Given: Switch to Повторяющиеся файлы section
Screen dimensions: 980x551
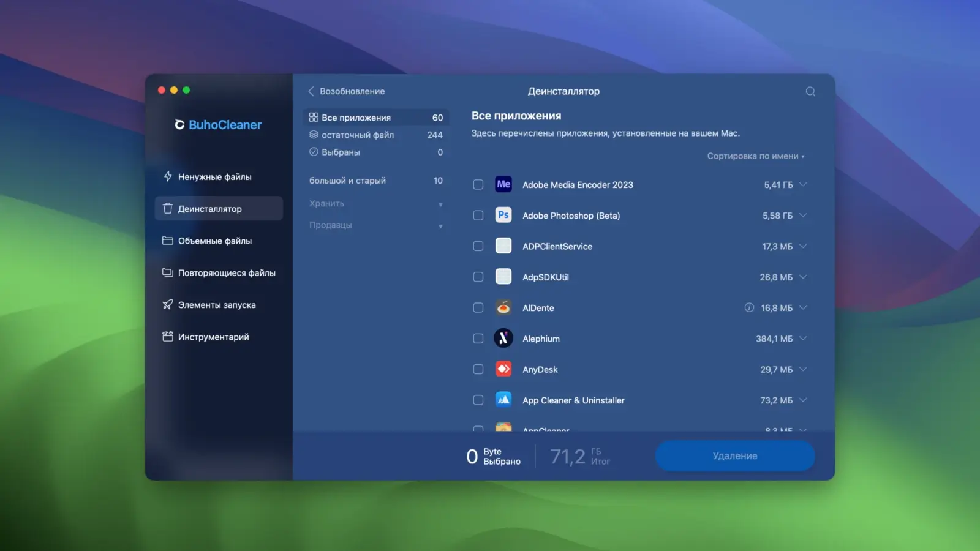Looking at the screenshot, I should (x=226, y=273).
